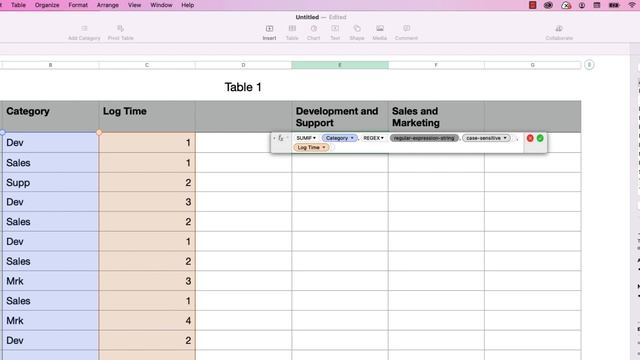
Task: Accept the formula with the green checkmark
Action: click(x=540, y=138)
